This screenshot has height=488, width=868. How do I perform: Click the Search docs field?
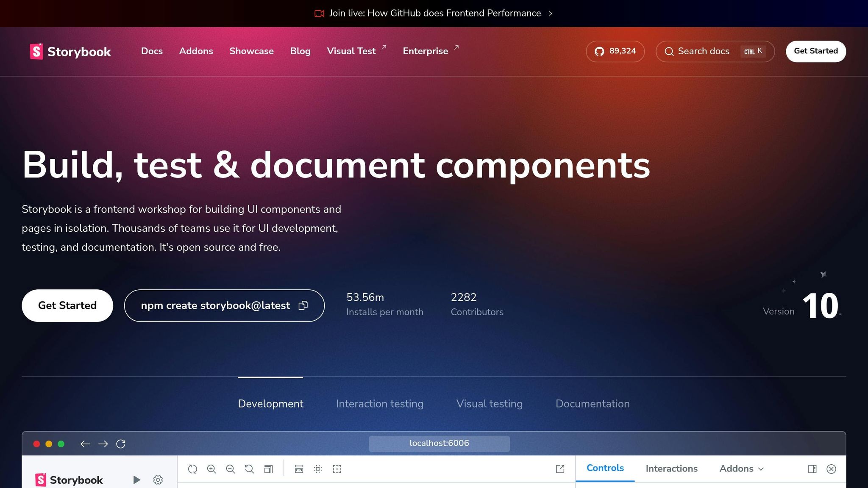[704, 51]
